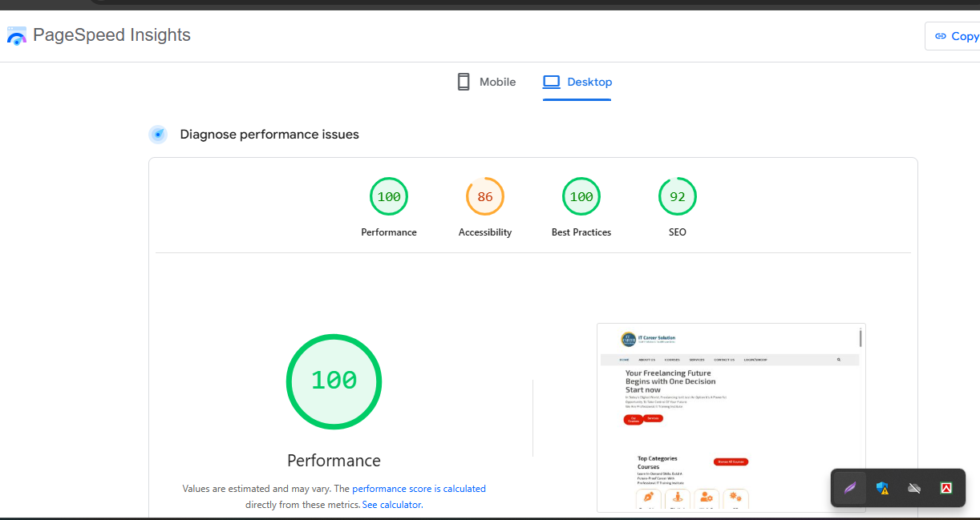Click the Copy button
The image size is (980, 520).
pos(958,35)
